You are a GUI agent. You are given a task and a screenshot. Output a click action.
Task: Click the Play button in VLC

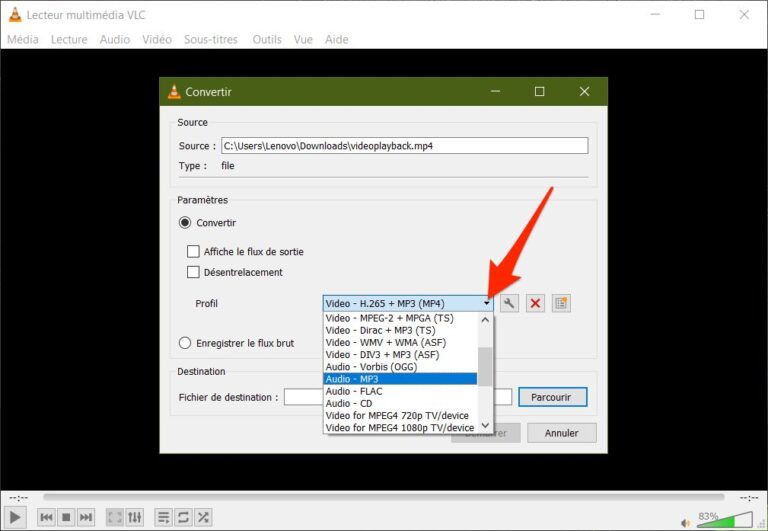click(x=15, y=517)
